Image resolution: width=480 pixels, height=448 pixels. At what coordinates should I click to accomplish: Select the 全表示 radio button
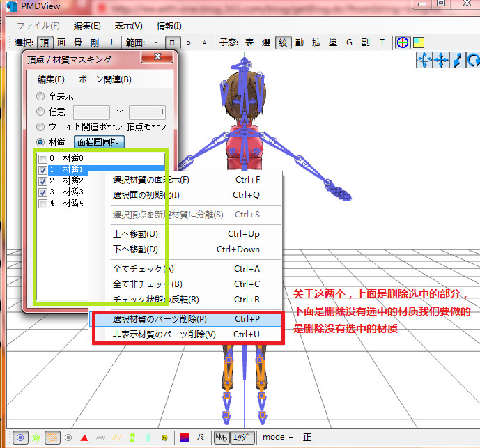40,96
